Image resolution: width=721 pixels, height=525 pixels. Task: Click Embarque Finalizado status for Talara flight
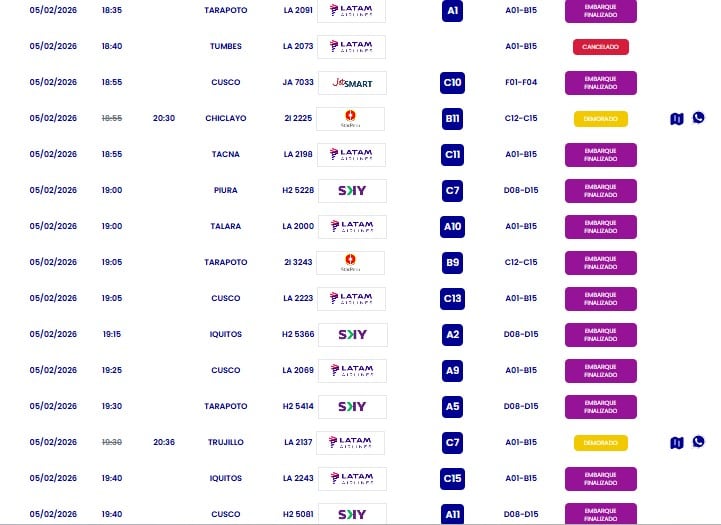[x=600, y=227]
